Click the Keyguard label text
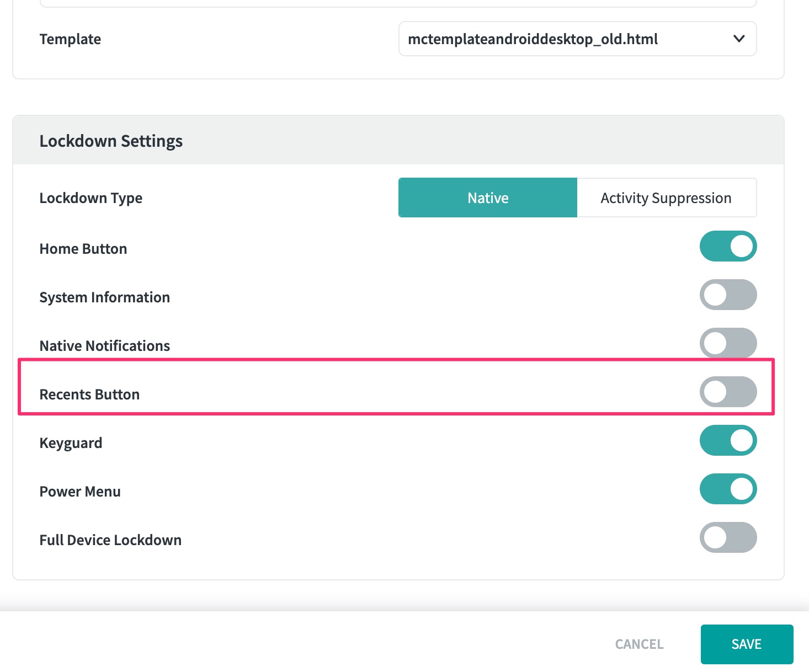809x672 pixels. click(71, 443)
